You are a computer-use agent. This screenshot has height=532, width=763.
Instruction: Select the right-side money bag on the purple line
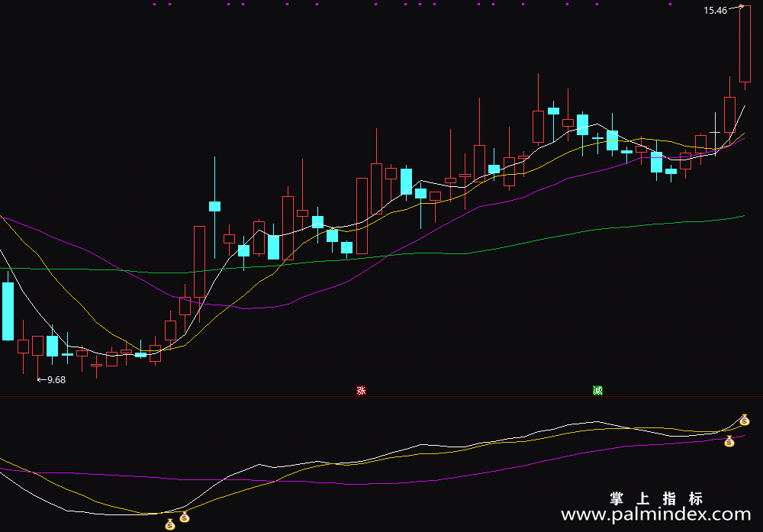729,441
